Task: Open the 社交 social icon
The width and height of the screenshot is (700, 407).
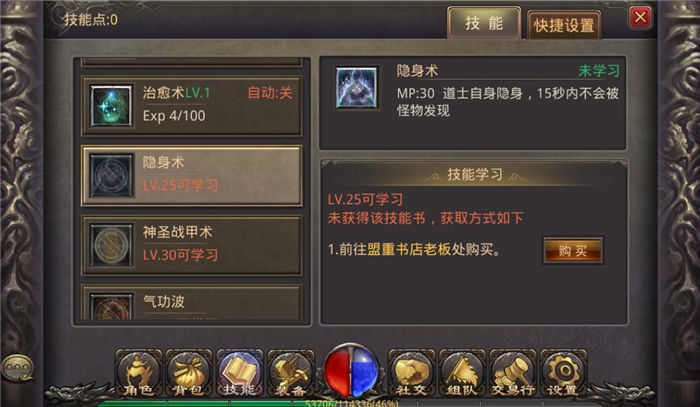Action: (411, 374)
